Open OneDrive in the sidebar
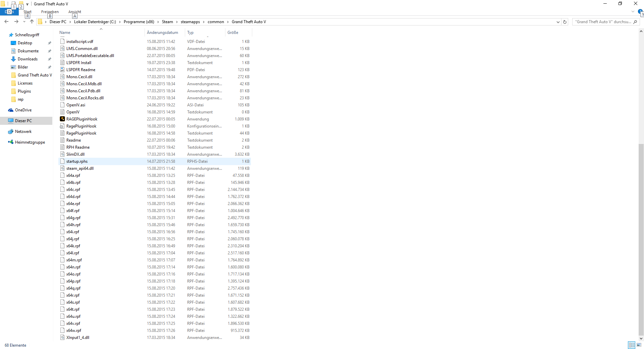The image size is (644, 349). click(23, 110)
